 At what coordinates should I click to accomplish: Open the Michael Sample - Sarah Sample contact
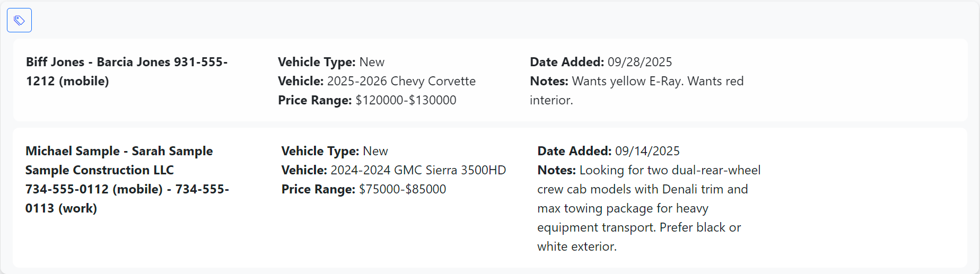(119, 151)
